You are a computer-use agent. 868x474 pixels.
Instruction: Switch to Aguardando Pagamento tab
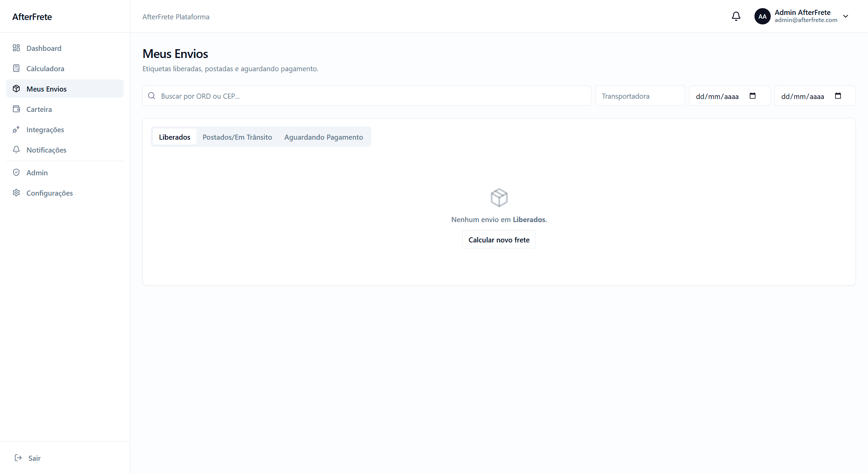pyautogui.click(x=324, y=137)
